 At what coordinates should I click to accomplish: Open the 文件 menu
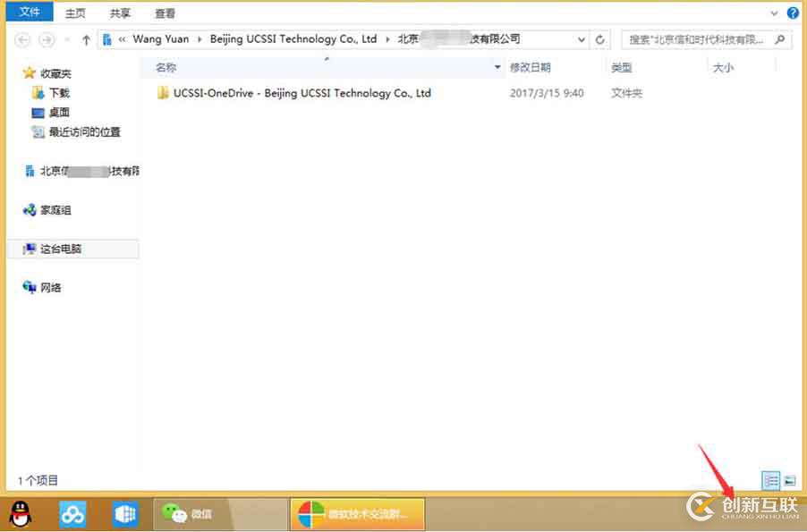[30, 12]
